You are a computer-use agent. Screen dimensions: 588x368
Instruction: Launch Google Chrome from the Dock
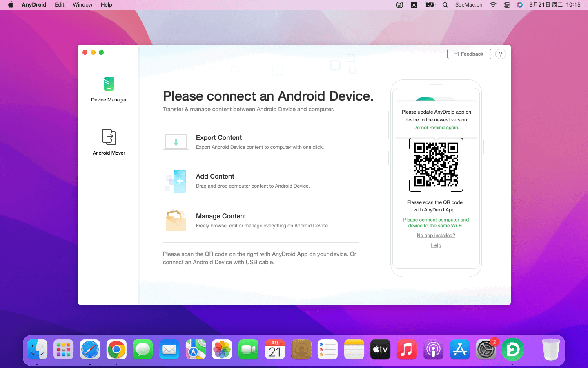point(116,350)
